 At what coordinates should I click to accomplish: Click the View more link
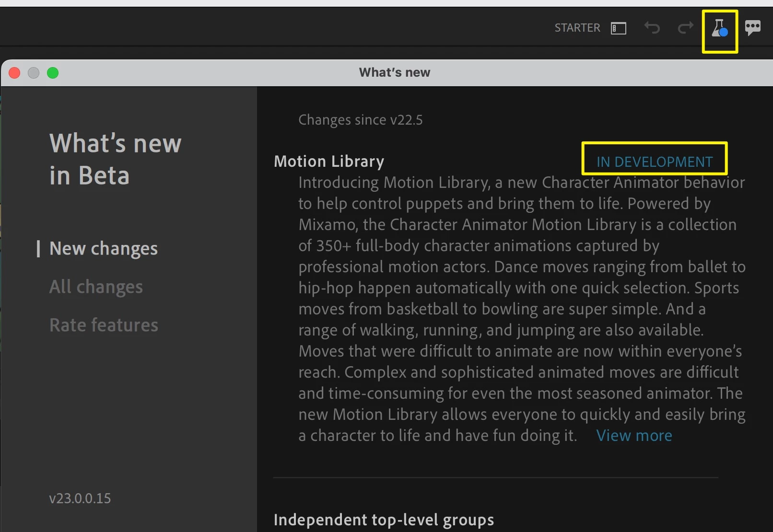tap(634, 435)
